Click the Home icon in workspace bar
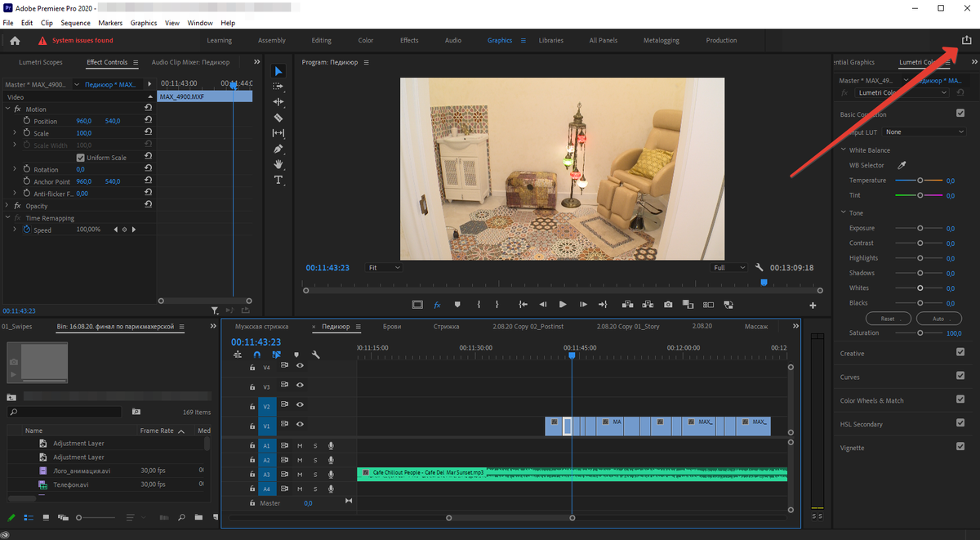Image resolution: width=980 pixels, height=540 pixels. [15, 40]
